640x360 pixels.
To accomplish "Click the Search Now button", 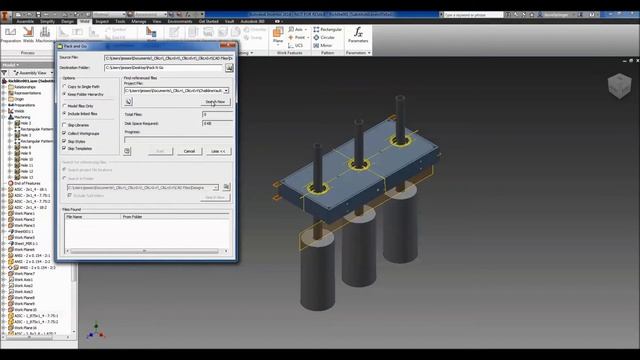I will [x=215, y=102].
